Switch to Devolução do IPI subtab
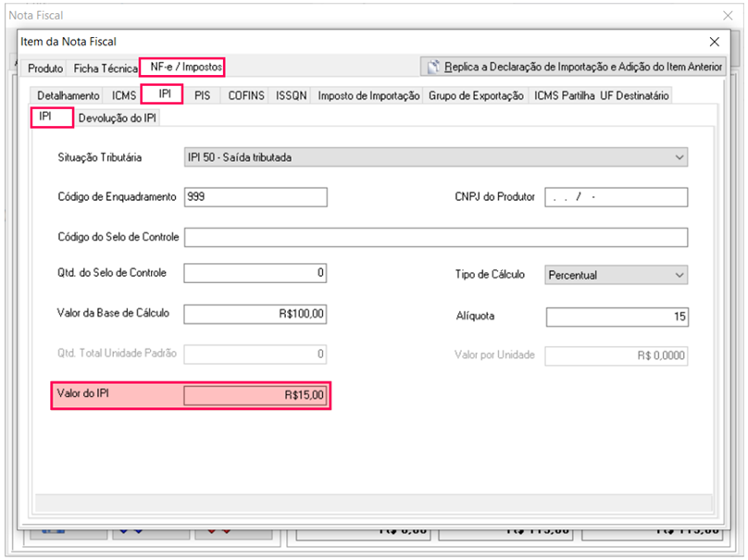 pyautogui.click(x=117, y=118)
